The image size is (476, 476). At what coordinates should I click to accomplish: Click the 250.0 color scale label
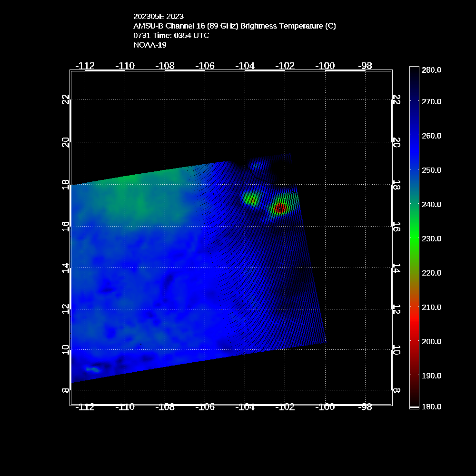click(x=432, y=170)
